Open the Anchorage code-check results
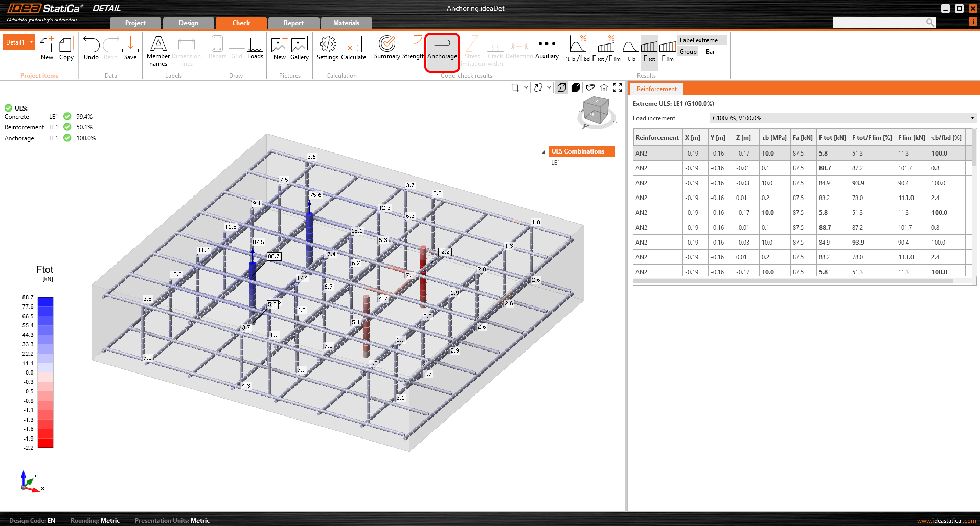 442,48
